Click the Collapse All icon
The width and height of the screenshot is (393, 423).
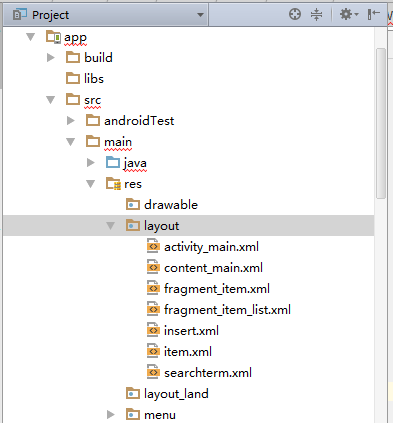pyautogui.click(x=316, y=14)
